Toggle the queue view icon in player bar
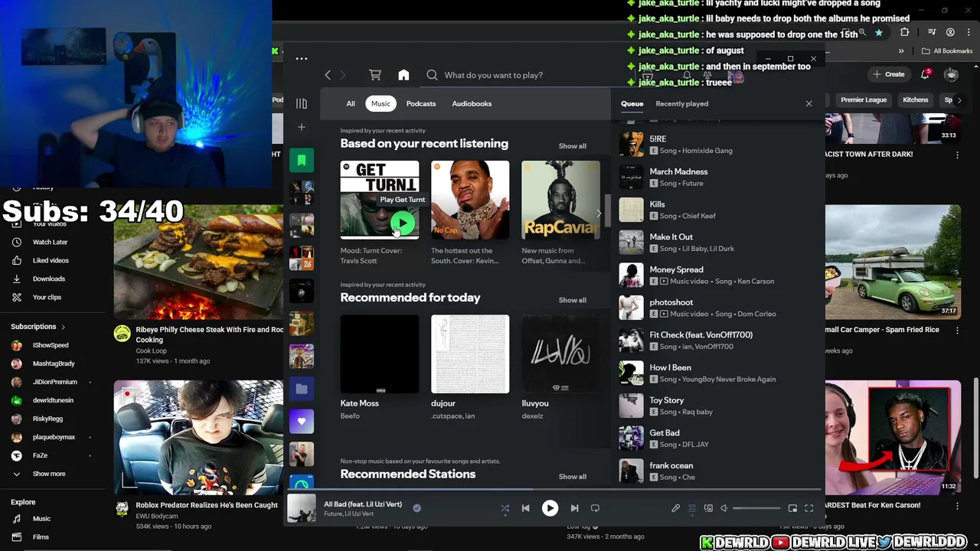 pos(692,508)
